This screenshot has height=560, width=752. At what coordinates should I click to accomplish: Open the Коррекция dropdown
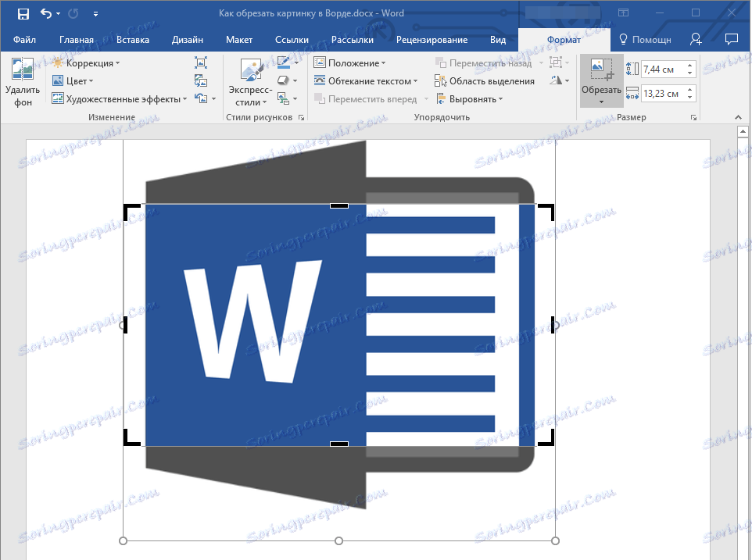point(86,63)
